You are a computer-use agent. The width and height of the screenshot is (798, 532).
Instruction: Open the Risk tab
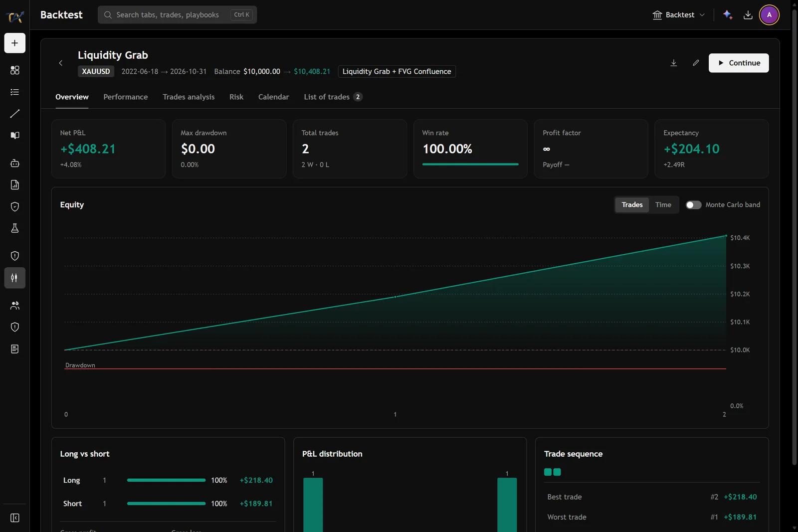[236, 97]
